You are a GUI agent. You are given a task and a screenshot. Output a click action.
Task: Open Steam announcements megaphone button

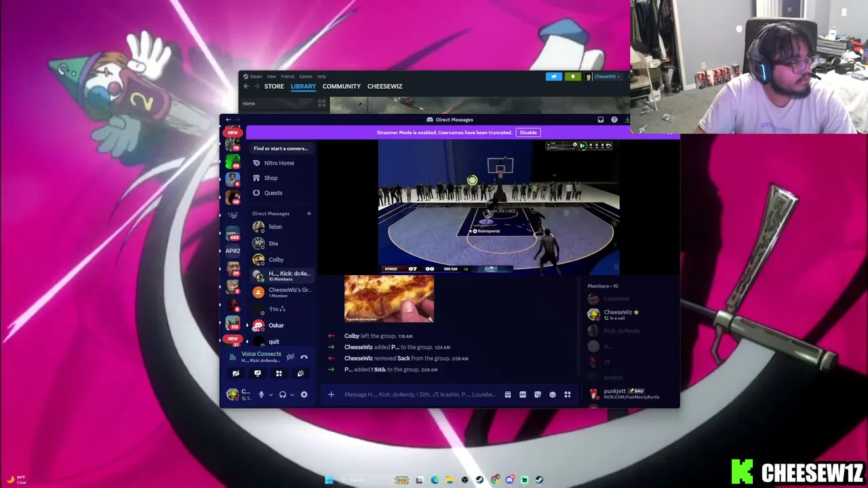(x=554, y=77)
